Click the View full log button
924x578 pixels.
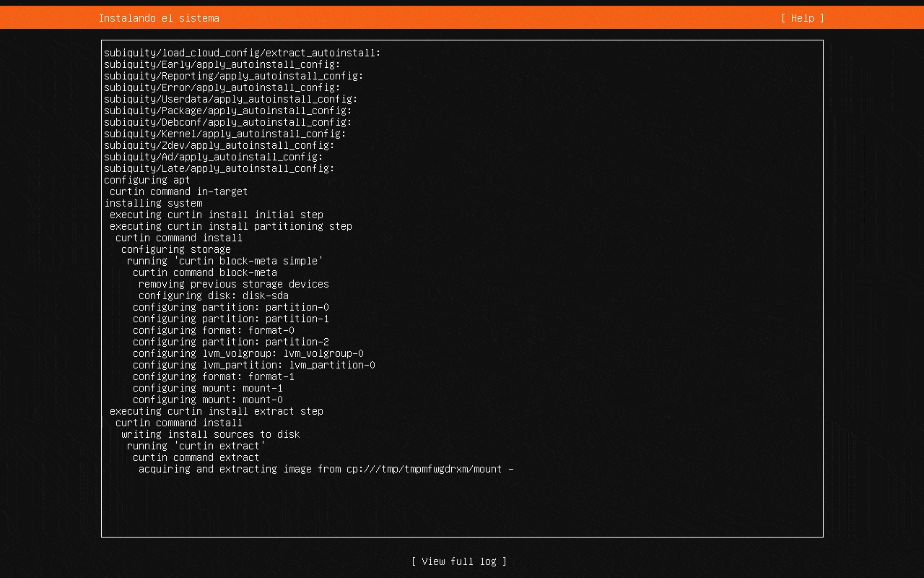[459, 561]
